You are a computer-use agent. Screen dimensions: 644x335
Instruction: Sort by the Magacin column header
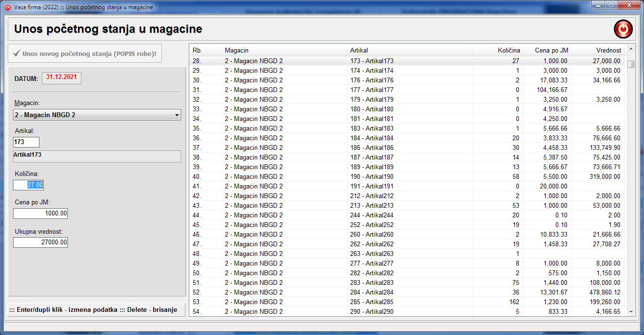coord(284,50)
